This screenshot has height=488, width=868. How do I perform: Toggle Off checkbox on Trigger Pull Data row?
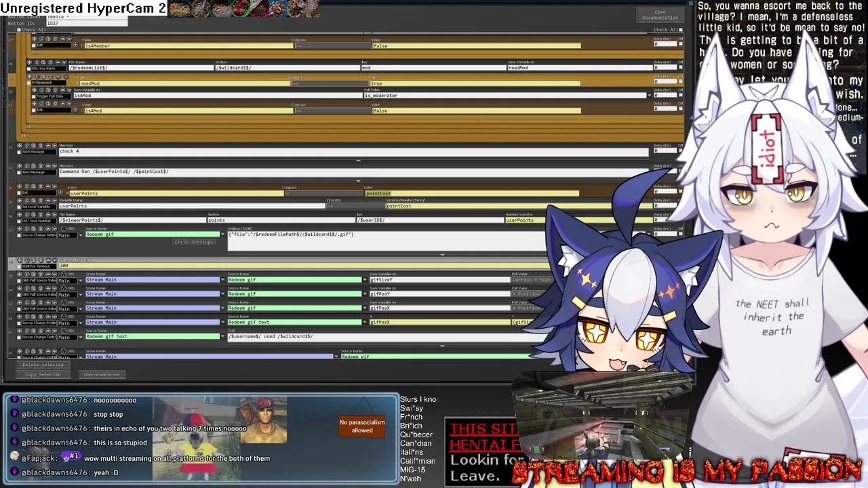pos(681,95)
